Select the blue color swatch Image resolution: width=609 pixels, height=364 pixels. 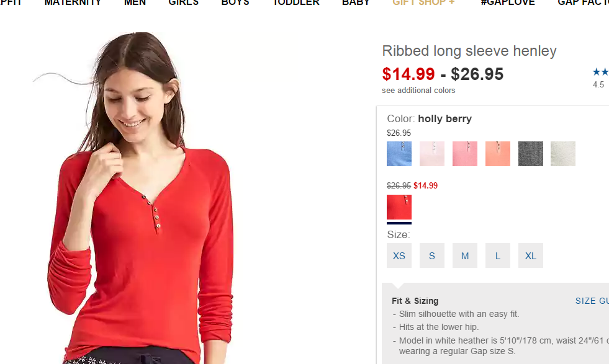point(399,154)
